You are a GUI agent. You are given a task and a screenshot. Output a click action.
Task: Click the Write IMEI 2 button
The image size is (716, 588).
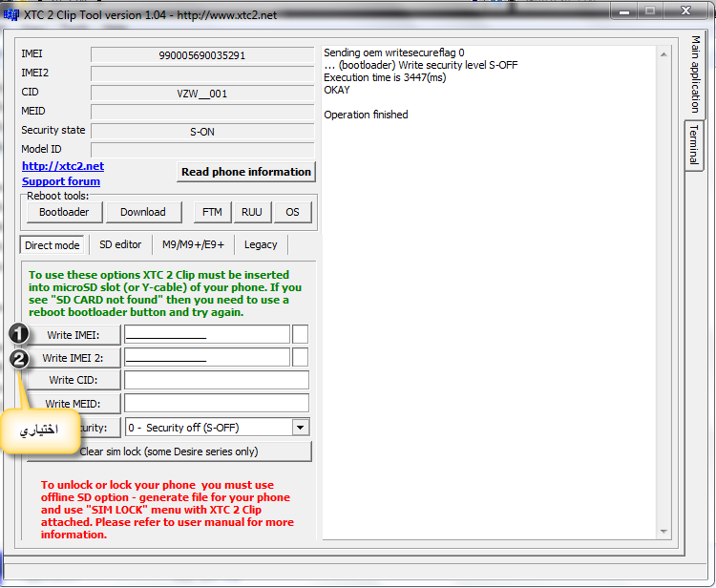point(74,358)
